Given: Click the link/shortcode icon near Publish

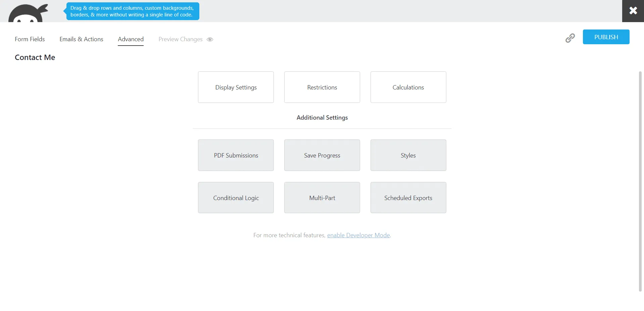Looking at the screenshot, I should tap(570, 38).
